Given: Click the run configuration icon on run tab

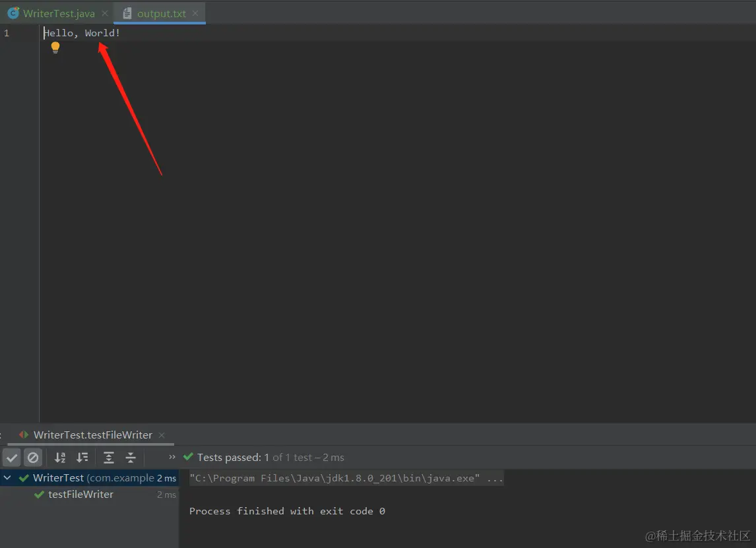Looking at the screenshot, I should point(24,435).
